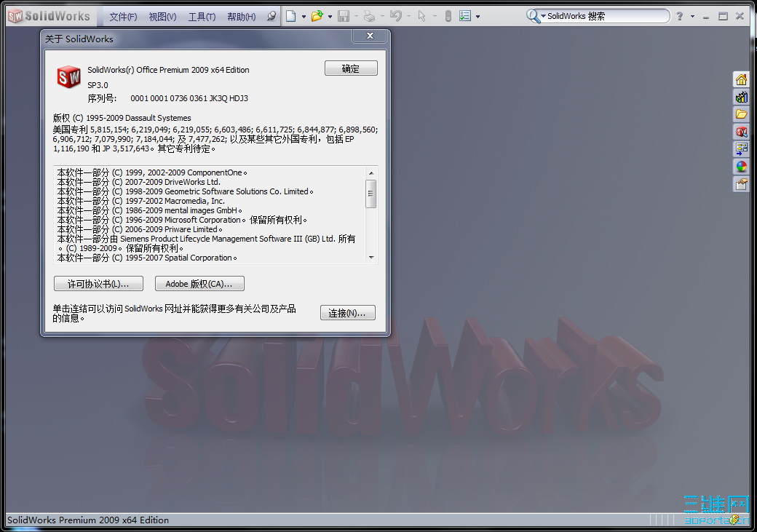
Task: Open the 文件(F) menu
Action: click(123, 17)
